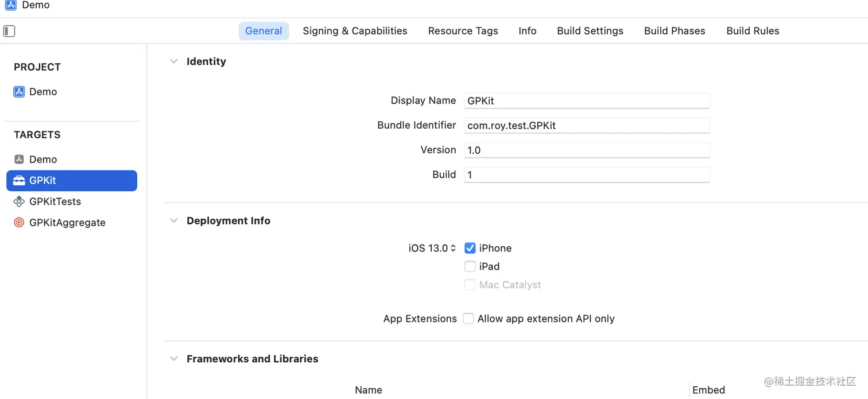Image resolution: width=868 pixels, height=399 pixels.
Task: Enable the iPad device checkbox
Action: [x=470, y=266]
